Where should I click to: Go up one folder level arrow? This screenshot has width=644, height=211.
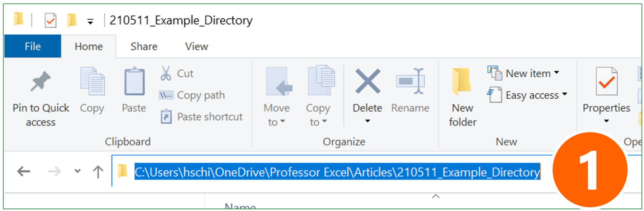click(98, 171)
